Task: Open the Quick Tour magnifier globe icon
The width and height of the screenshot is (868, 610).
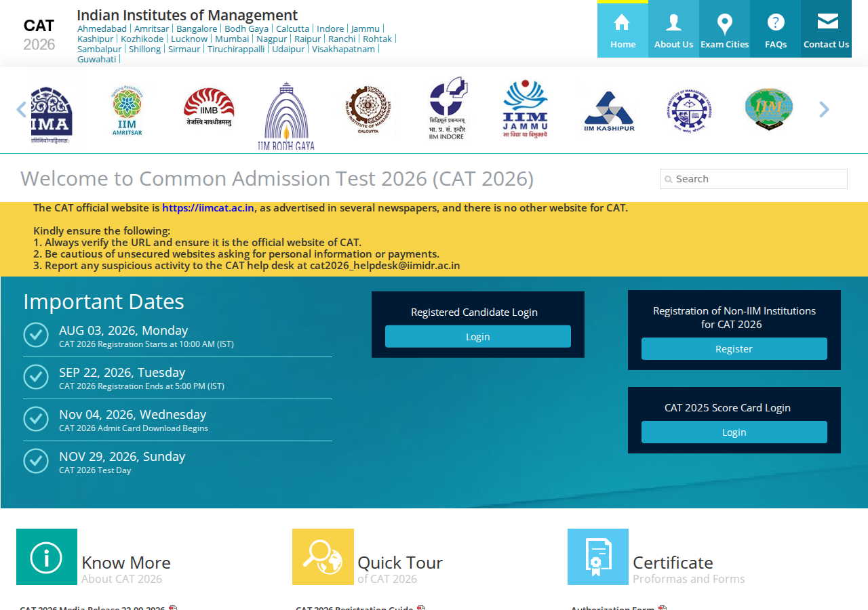Action: coord(323,557)
